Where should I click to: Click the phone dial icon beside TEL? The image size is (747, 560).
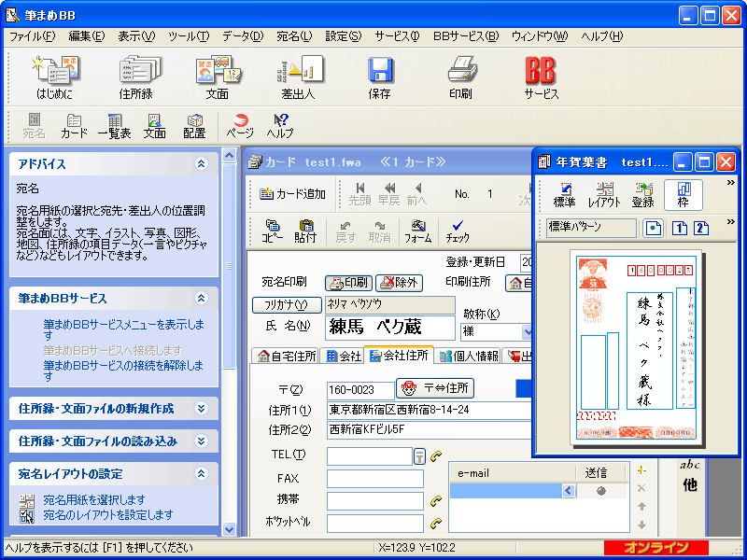click(436, 456)
